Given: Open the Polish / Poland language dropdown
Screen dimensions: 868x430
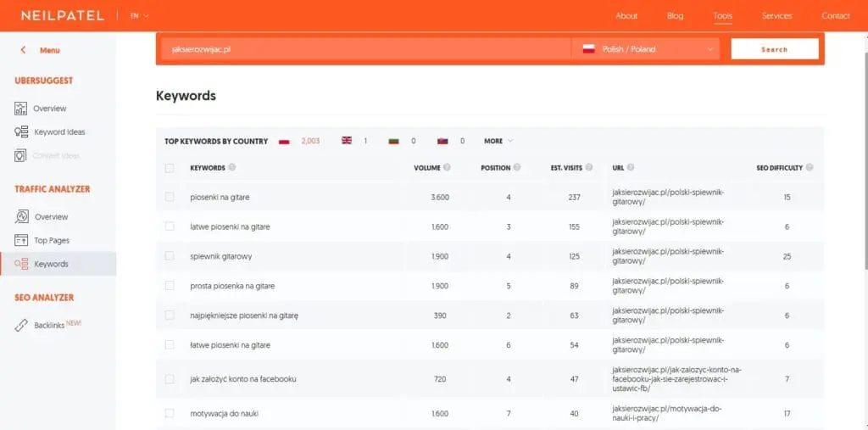Looking at the screenshot, I should pos(645,49).
